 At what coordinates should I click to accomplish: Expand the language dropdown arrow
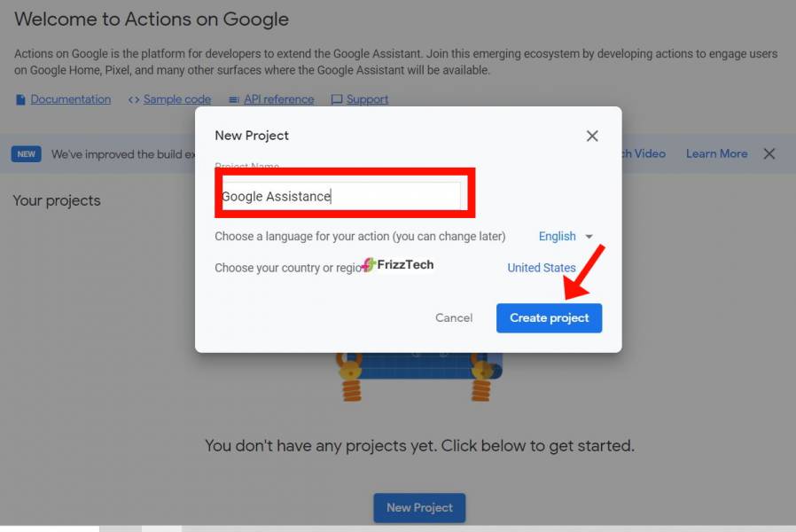coord(589,237)
